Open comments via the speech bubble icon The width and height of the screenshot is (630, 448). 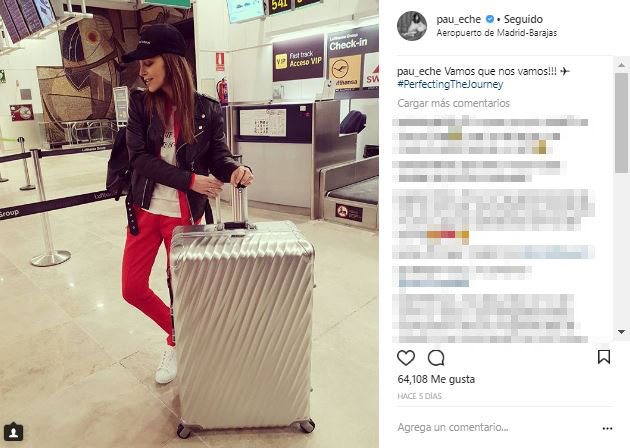(436, 358)
